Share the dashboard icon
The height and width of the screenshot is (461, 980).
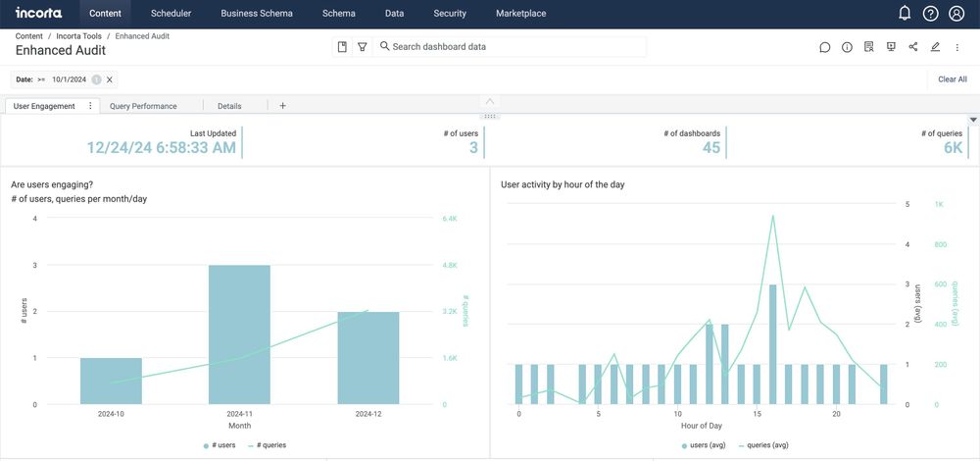click(x=913, y=47)
